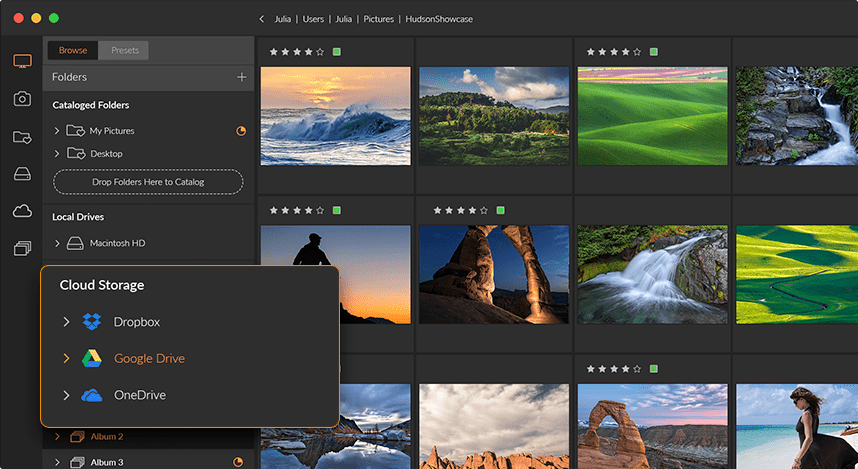Click the green label above sunset arch landscape photo
Screen dimensions: 858x469
click(x=653, y=369)
